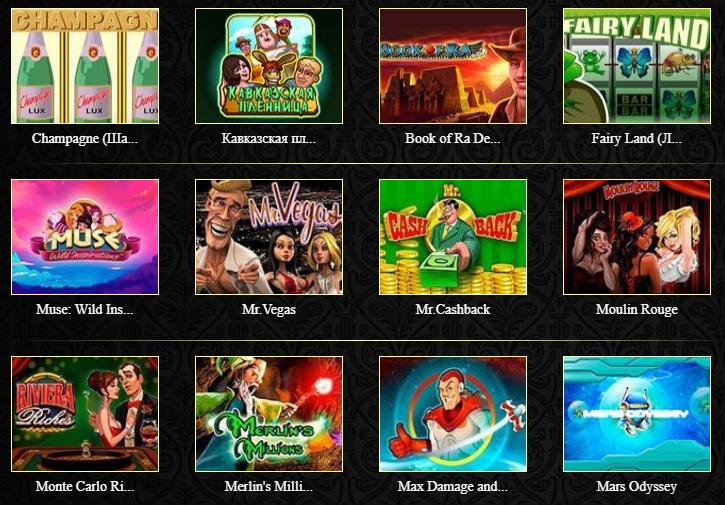Open the Mars Odyssey game thumbnail
The width and height of the screenshot is (725, 505).
637,414
